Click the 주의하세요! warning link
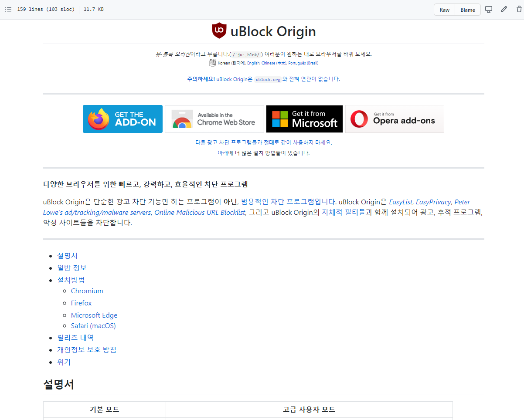Viewport: 524px width, 420px height. coord(201,79)
